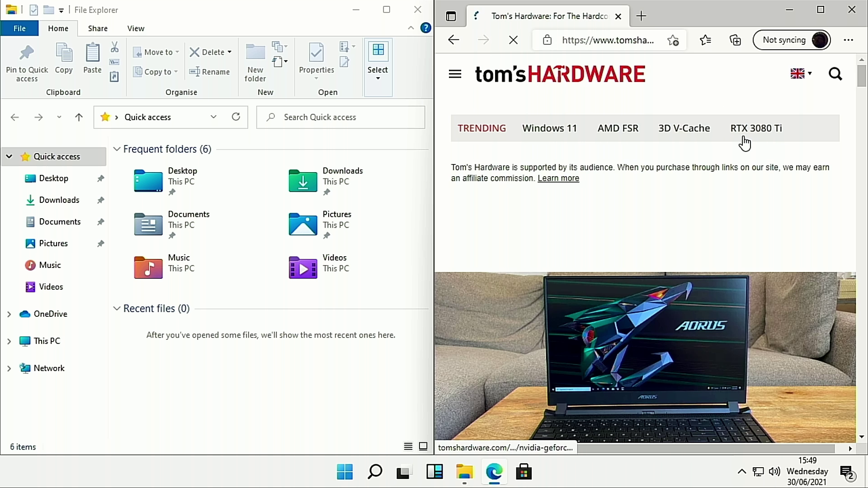
Task: Click the Pin to Quick access icon
Action: (x=27, y=53)
